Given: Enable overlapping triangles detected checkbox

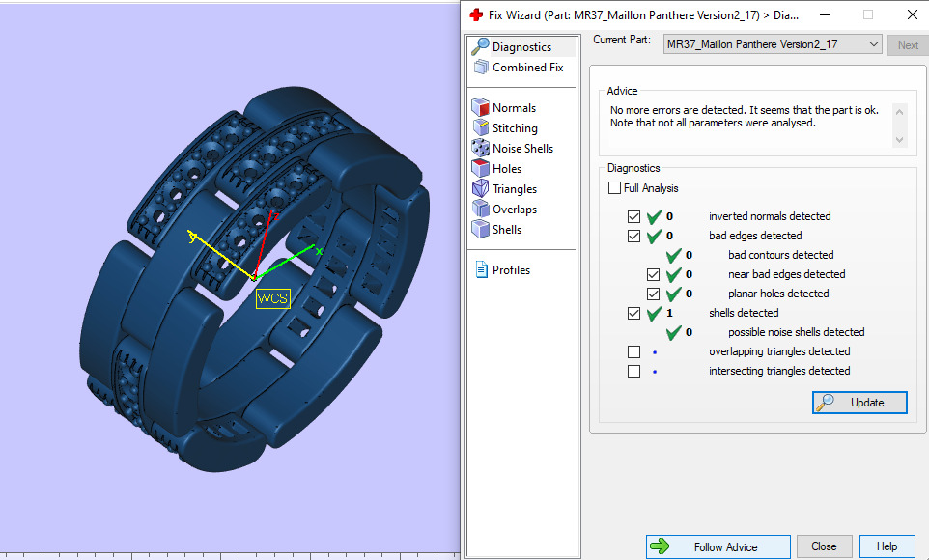Looking at the screenshot, I should coord(633,351).
